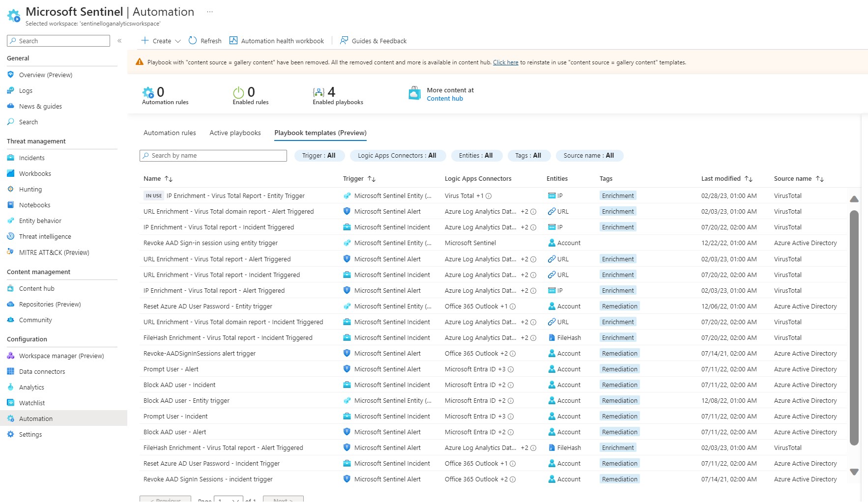Click the Repositories (Preview) icon
This screenshot has height=502, width=868.
click(11, 304)
